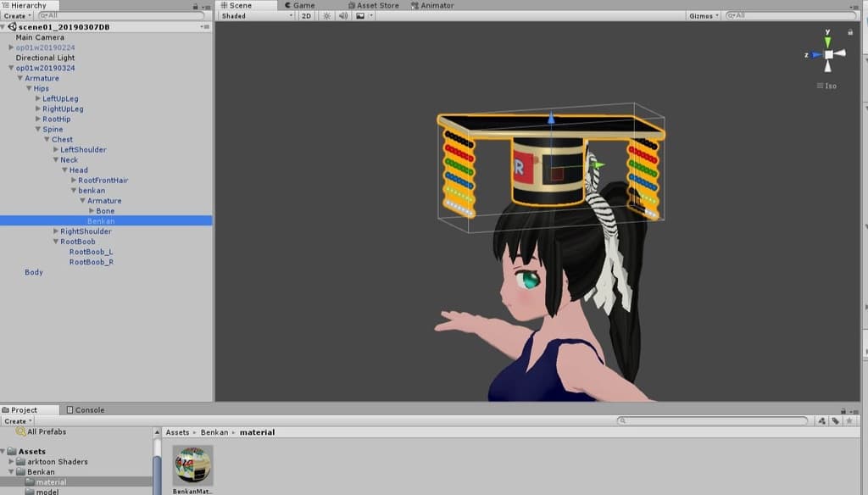Click the scene effects image icon
The height and width of the screenshot is (495, 868).
point(360,16)
